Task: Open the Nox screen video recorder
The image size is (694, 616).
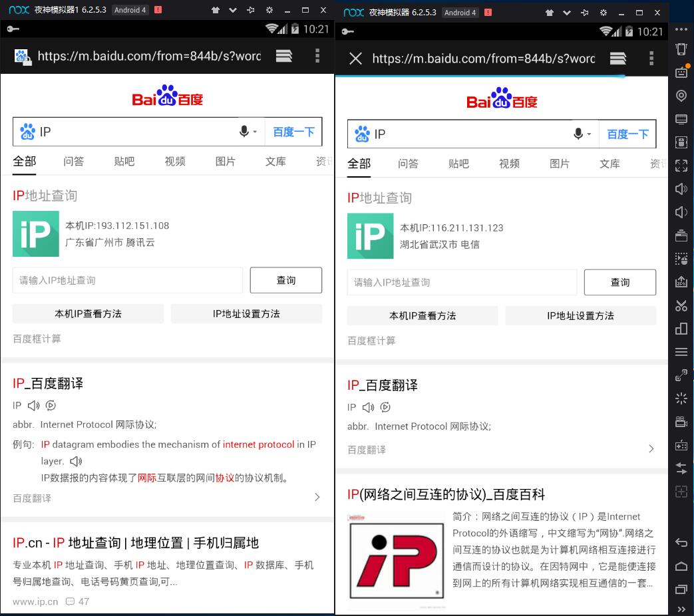Action: pos(681,421)
